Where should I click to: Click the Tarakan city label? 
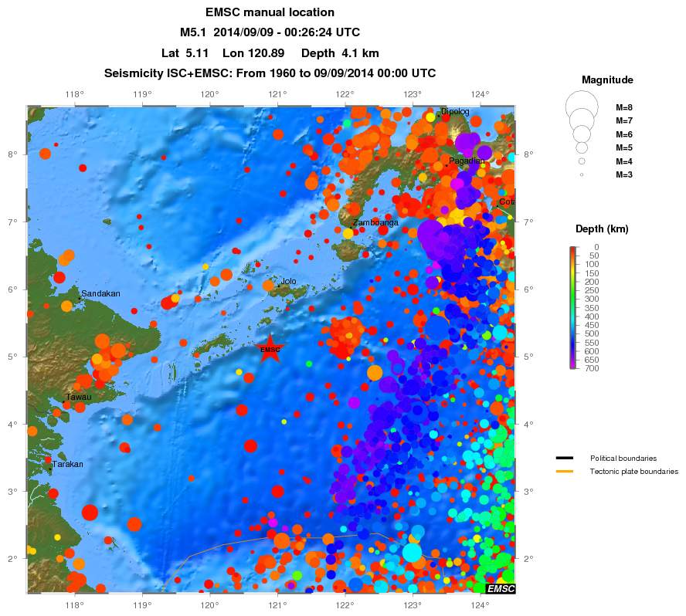click(67, 464)
